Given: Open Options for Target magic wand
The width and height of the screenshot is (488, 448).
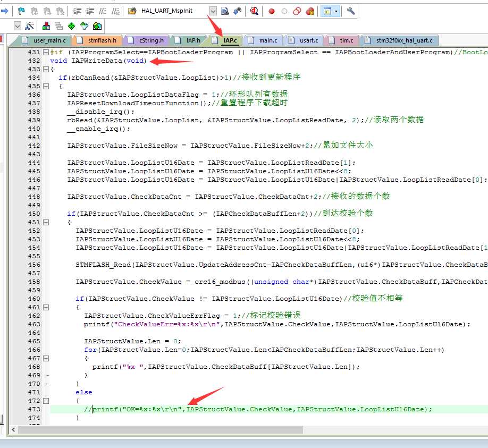Looking at the screenshot, I should pyautogui.click(x=29, y=26).
